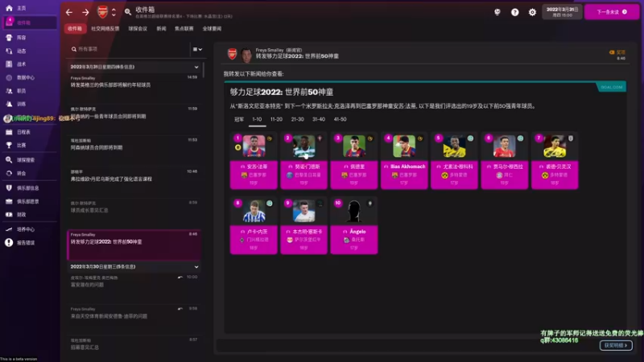Click the 下一条未读 next unread button

[x=612, y=12]
